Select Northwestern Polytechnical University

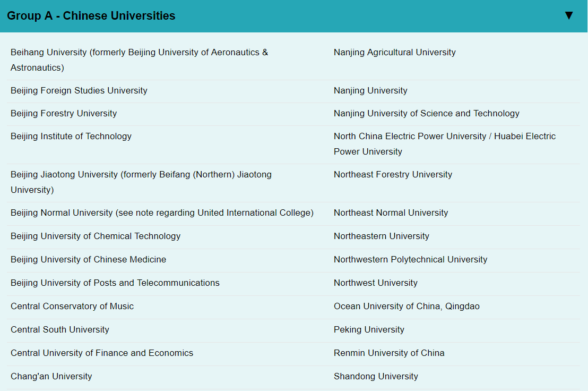pyautogui.click(x=411, y=259)
